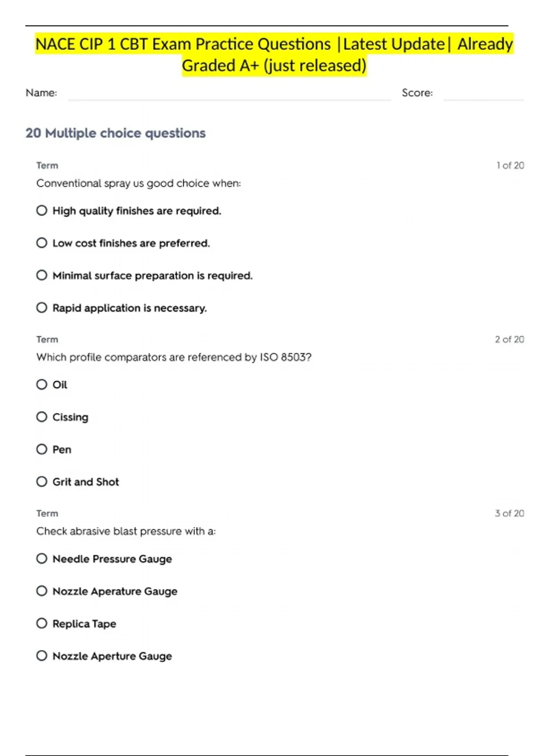Pick the "Pen" answer choice
The width and height of the screenshot is (534, 756).
pos(42,449)
